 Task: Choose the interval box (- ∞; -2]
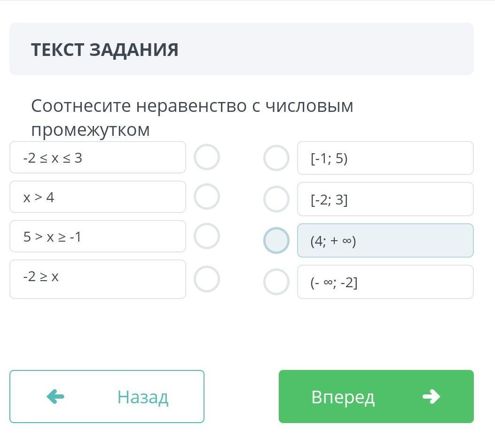tap(385, 282)
